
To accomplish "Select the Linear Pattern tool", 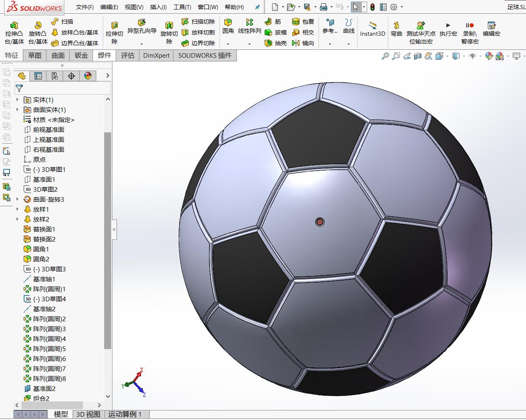I will [x=249, y=26].
